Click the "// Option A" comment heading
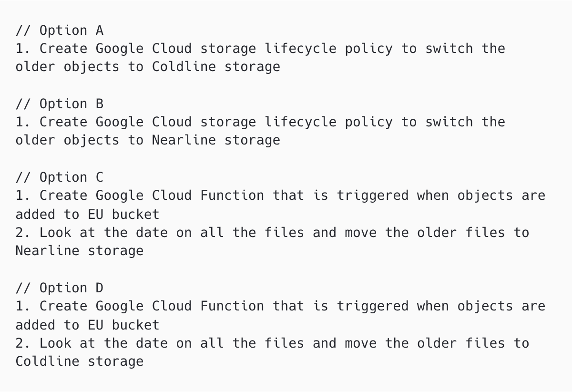The width and height of the screenshot is (572, 392). (x=60, y=31)
